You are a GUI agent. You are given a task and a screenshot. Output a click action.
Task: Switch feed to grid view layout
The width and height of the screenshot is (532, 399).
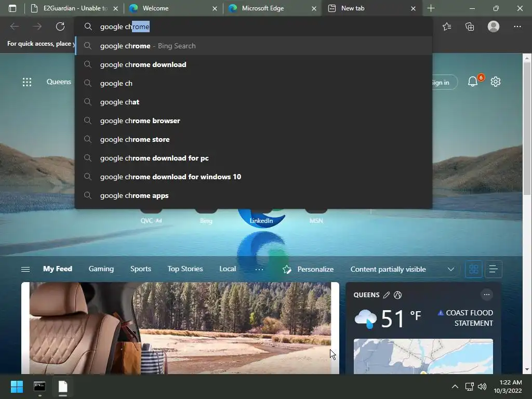point(473,270)
